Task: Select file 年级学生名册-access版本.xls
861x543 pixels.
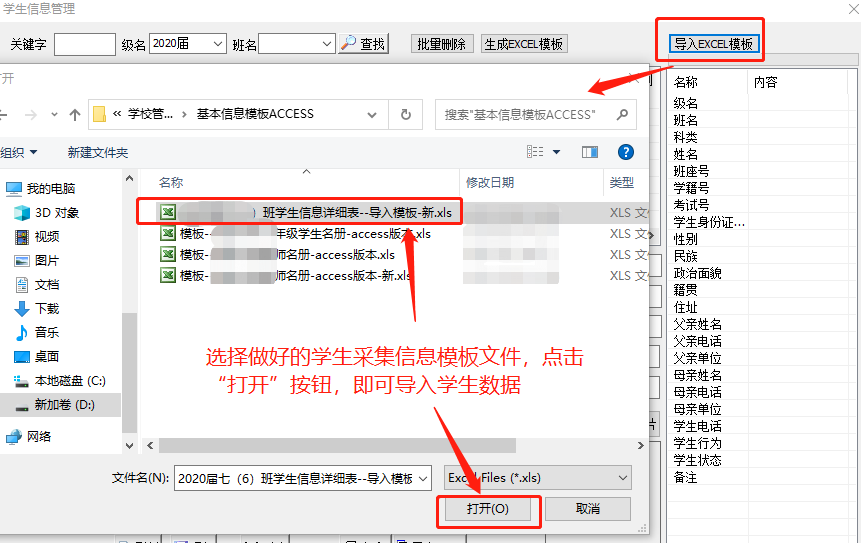Action: (x=295, y=234)
